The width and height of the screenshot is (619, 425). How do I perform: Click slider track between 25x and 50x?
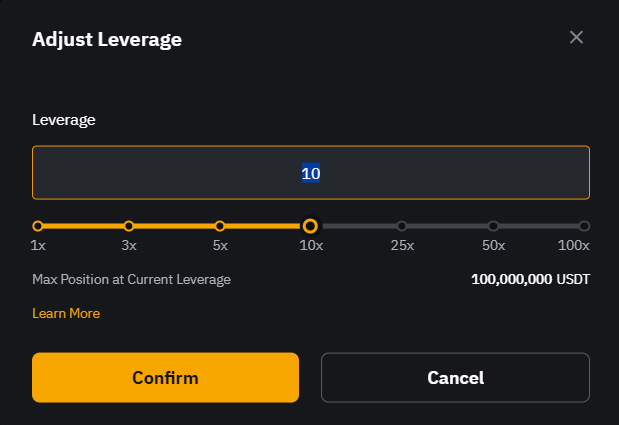click(448, 226)
